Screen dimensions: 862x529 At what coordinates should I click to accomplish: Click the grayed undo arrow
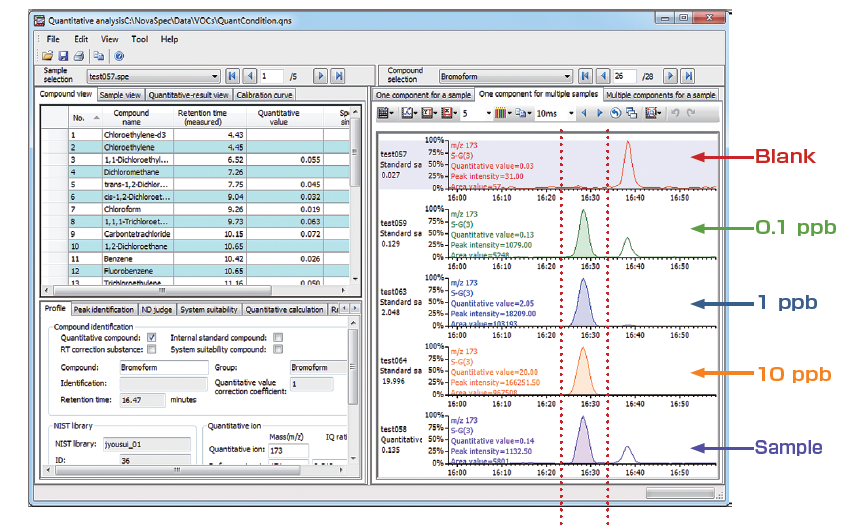[x=676, y=113]
